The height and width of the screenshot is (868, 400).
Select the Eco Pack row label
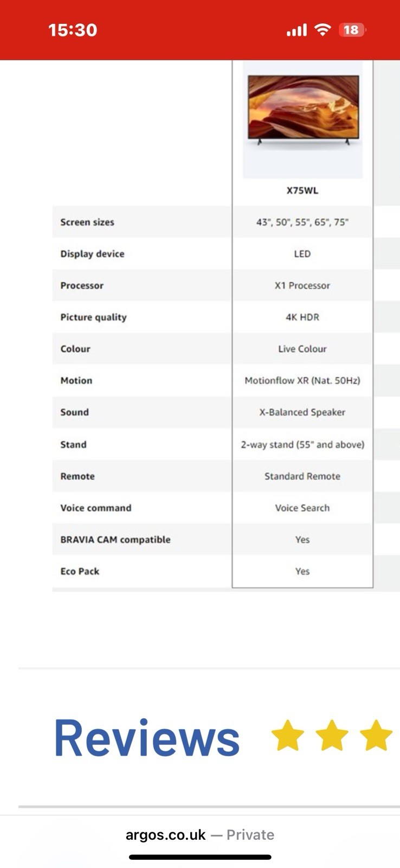(x=80, y=571)
